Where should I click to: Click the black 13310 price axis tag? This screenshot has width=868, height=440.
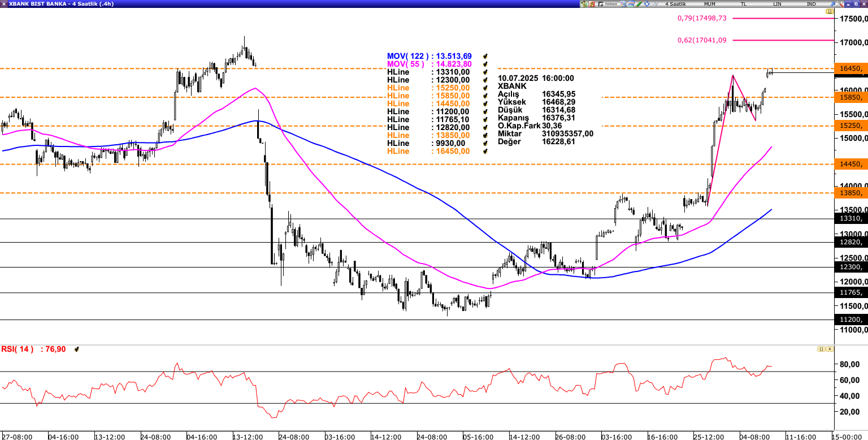(852, 218)
